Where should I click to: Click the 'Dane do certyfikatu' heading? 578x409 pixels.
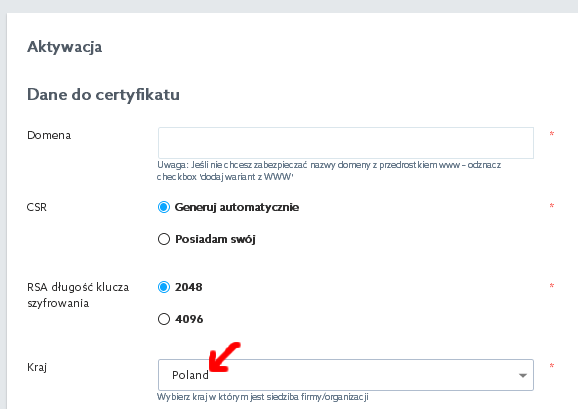[x=103, y=95]
